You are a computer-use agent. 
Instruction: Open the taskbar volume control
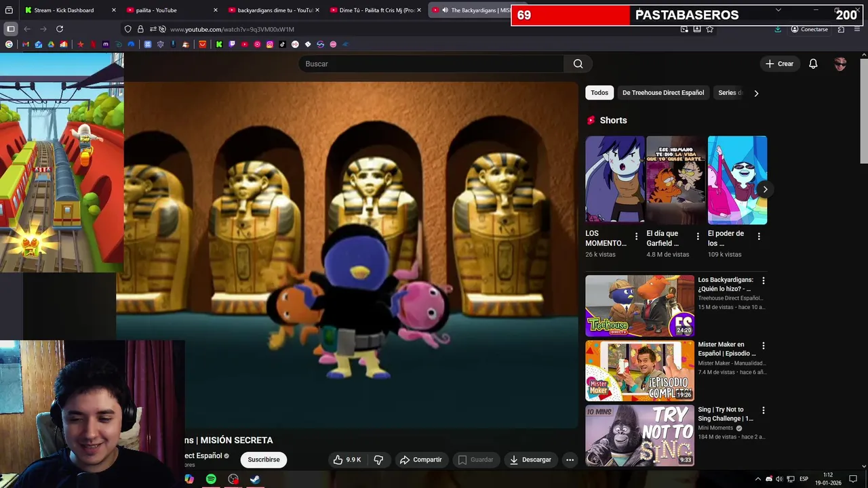click(778, 479)
